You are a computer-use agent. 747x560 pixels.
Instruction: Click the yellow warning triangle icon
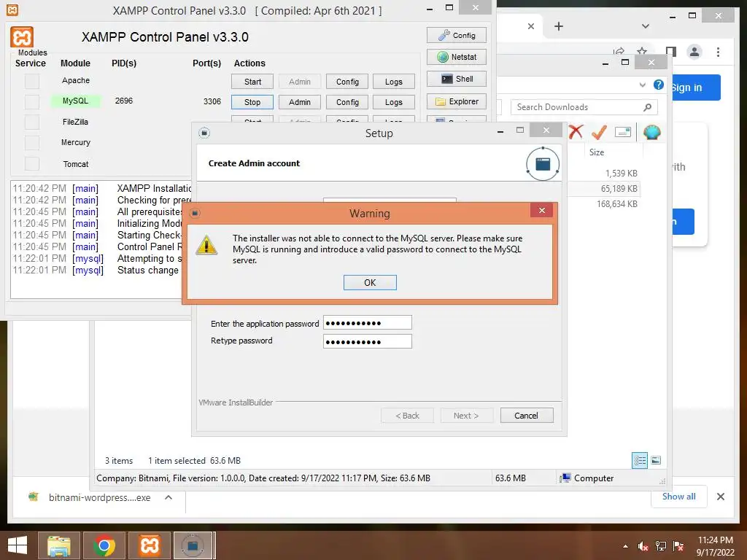coord(206,245)
